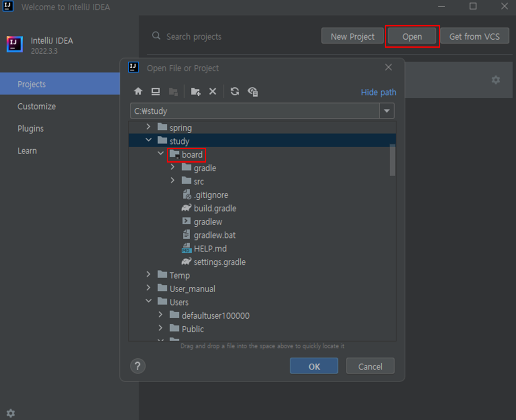516x420 pixels.
Task: Cancel the open file dialog
Action: pyautogui.click(x=370, y=366)
